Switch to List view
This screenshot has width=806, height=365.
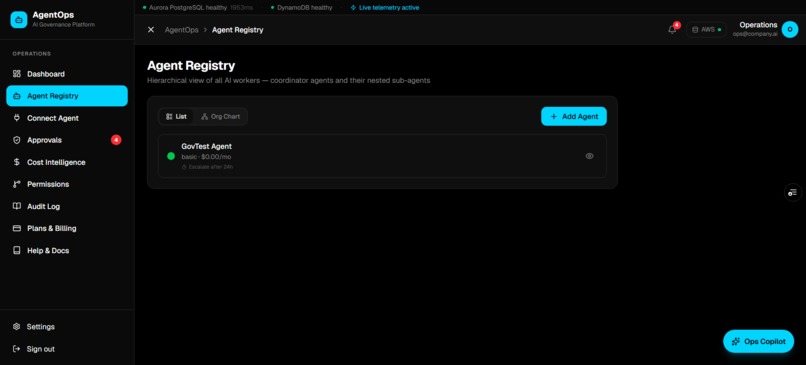point(176,117)
